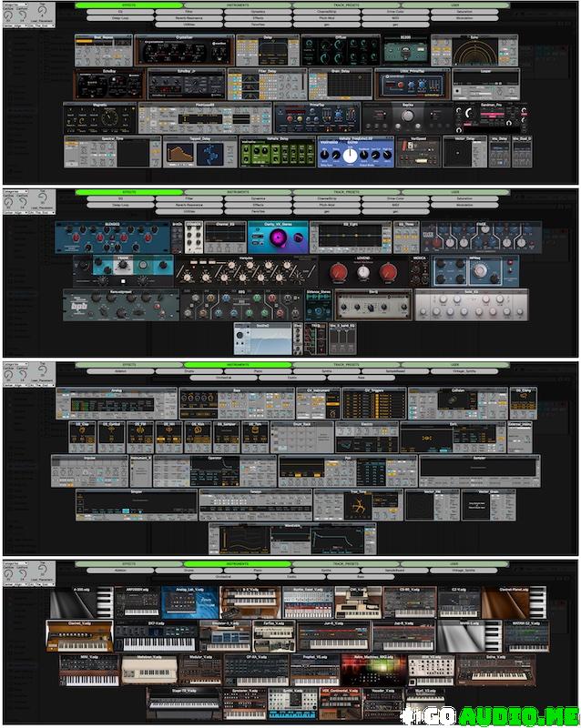Select the Clarity Vx Stereo plugin
581x728 pixels.
tap(278, 238)
